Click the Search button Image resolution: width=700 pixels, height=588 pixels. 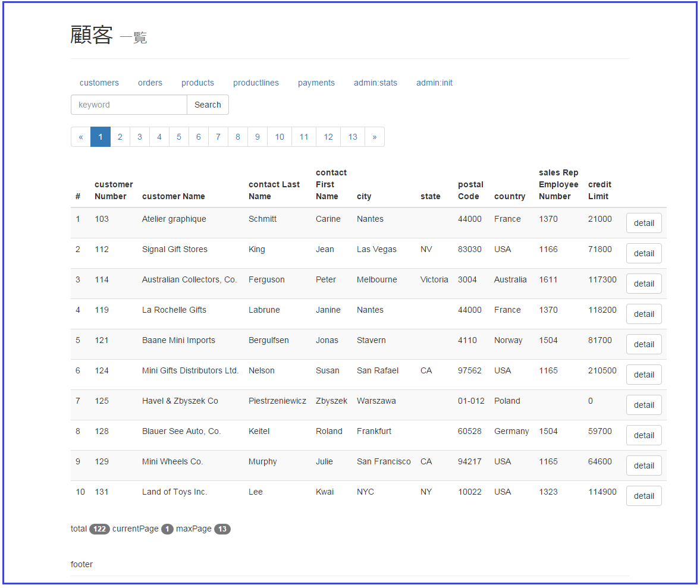tap(208, 104)
